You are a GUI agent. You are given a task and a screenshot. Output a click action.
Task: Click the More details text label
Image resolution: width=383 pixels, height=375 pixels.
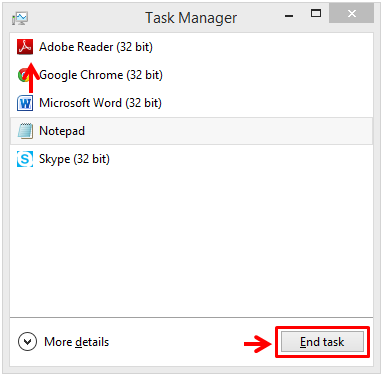[77, 342]
